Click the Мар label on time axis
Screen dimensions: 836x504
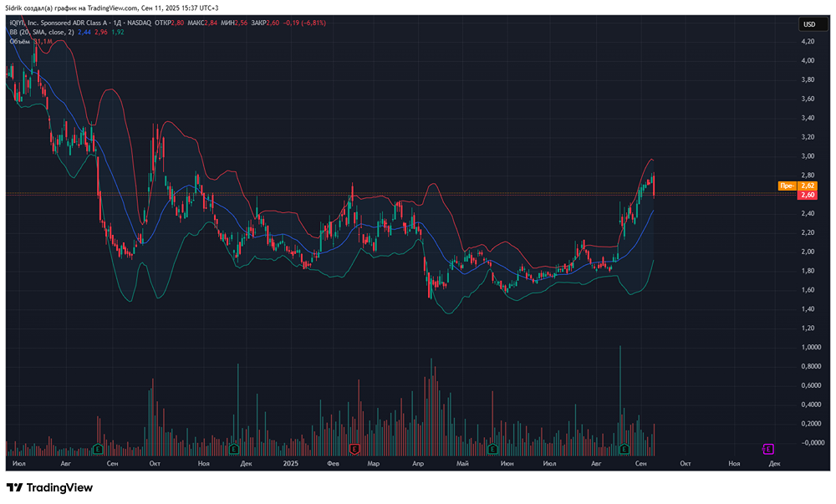click(373, 464)
